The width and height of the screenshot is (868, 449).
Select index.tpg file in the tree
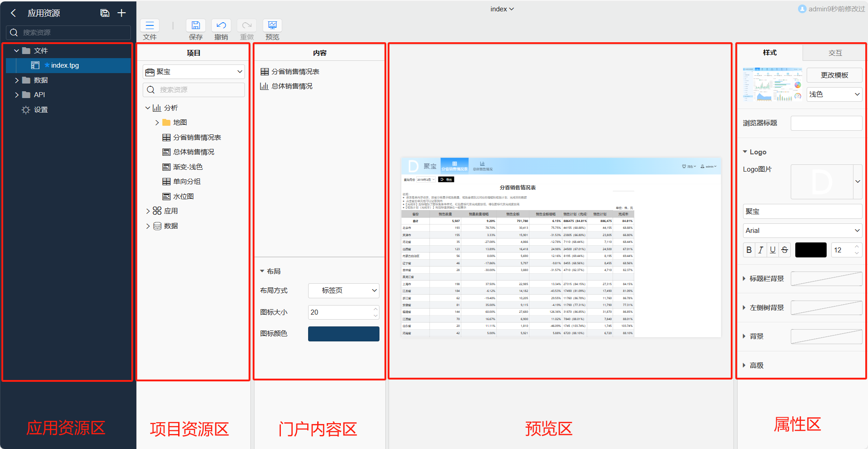[x=68, y=65]
